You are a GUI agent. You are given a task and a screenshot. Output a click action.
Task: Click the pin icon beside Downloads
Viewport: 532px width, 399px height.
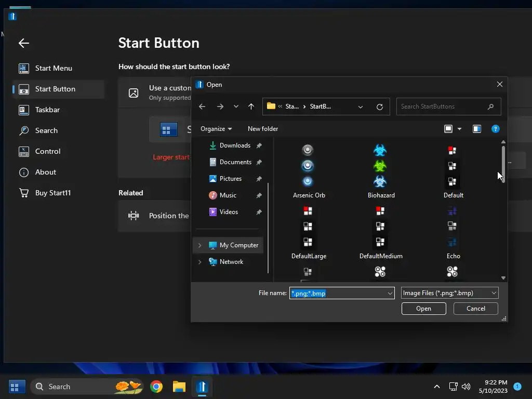point(259,145)
